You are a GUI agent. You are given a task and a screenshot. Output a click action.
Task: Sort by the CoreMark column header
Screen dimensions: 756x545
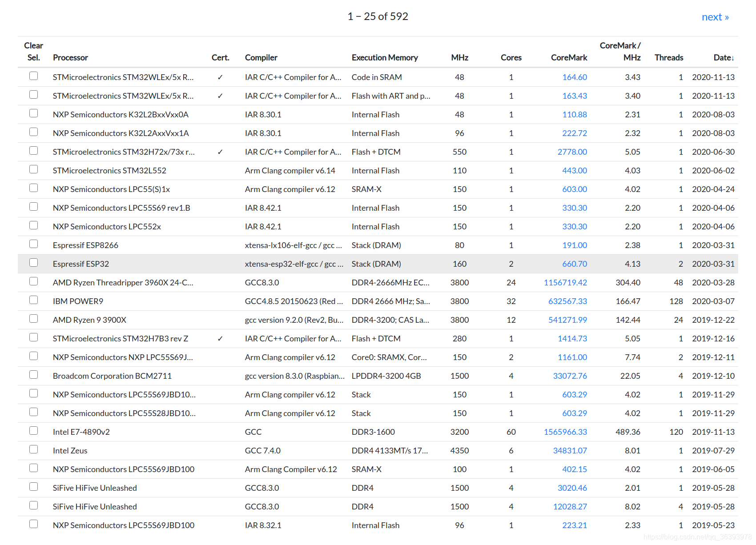(x=569, y=57)
